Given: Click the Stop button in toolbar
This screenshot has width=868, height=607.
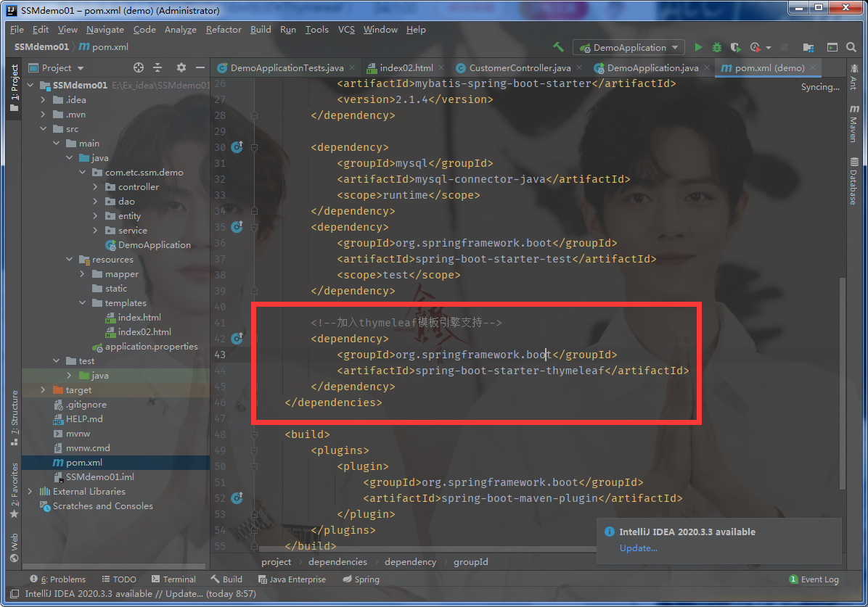Looking at the screenshot, I should coord(785,48).
